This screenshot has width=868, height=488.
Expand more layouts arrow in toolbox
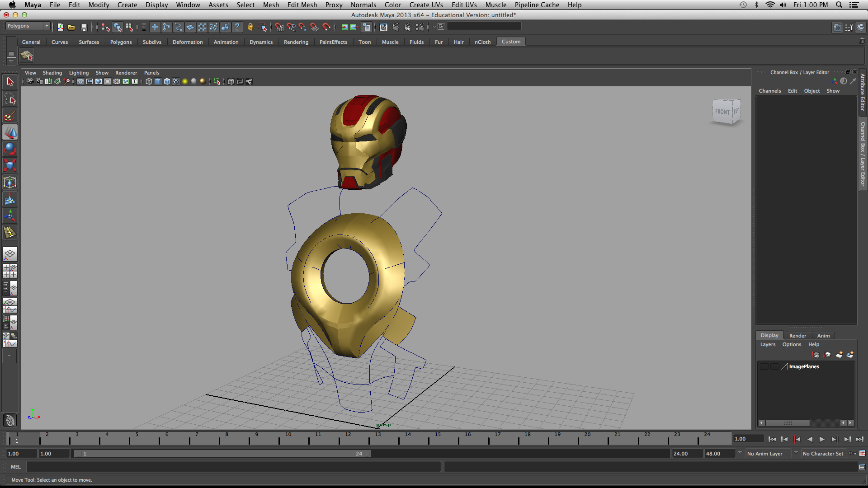tap(9, 356)
